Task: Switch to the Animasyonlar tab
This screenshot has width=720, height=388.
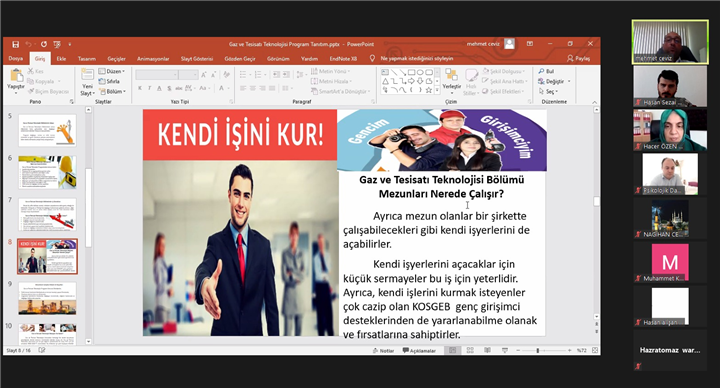Action: (153, 59)
